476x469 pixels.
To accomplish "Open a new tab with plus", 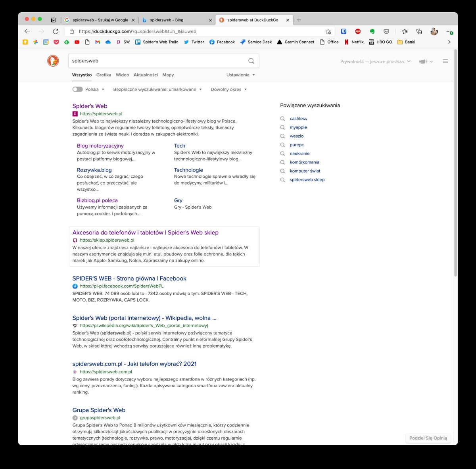I will click(299, 20).
